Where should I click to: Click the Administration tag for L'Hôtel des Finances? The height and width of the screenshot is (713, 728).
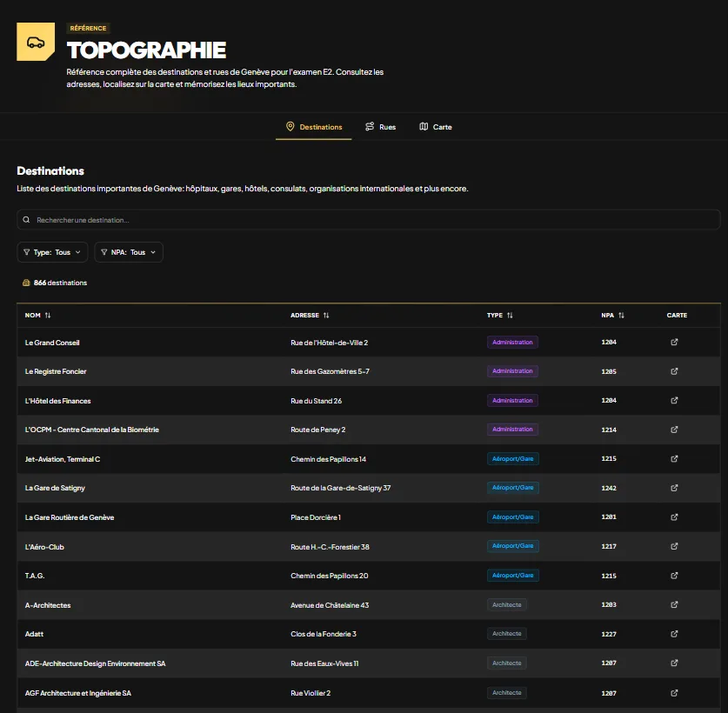[512, 401]
